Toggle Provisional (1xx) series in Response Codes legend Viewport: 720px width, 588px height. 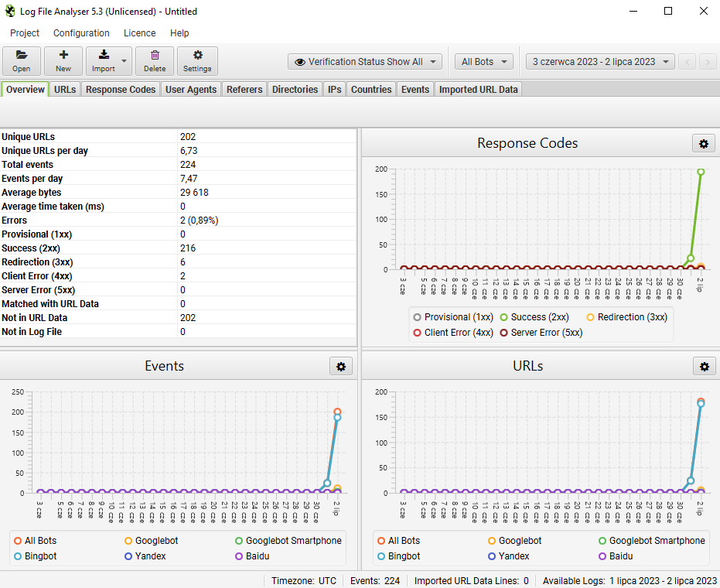(453, 317)
